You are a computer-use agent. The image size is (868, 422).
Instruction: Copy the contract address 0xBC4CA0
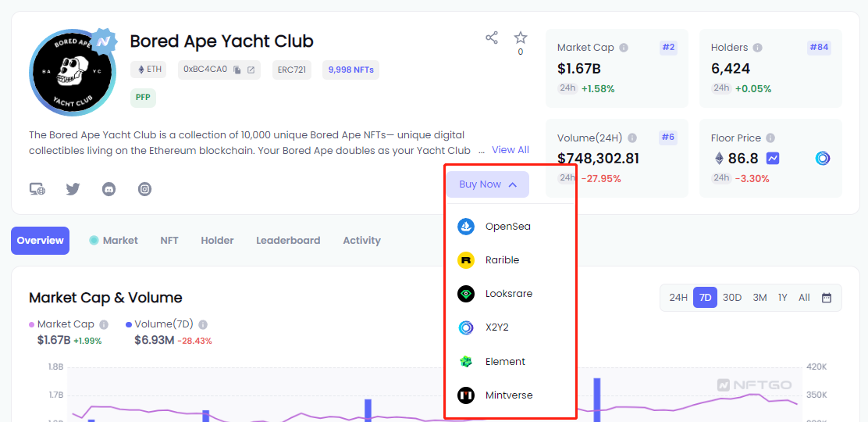point(237,70)
